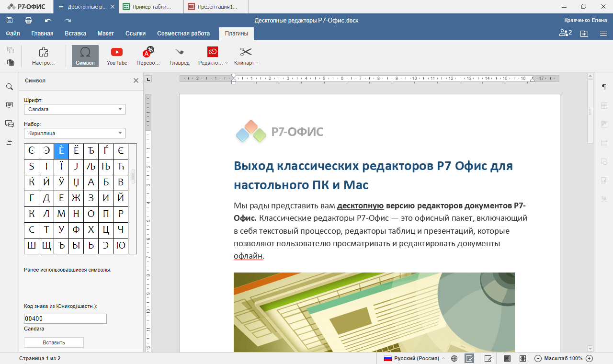Image resolution: width=613 pixels, height=364 pixels.
Task: Toggle spell checking in status bar
Action: (x=469, y=358)
